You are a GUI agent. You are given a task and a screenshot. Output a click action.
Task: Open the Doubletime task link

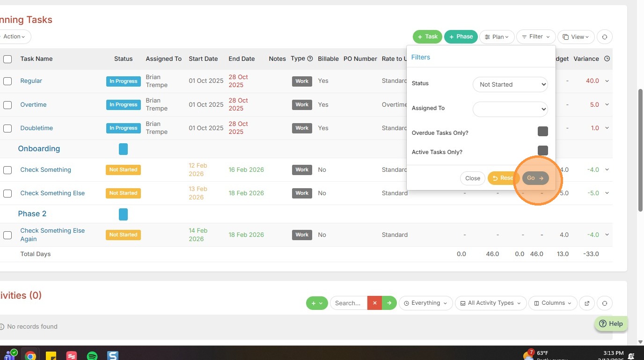[x=37, y=128]
